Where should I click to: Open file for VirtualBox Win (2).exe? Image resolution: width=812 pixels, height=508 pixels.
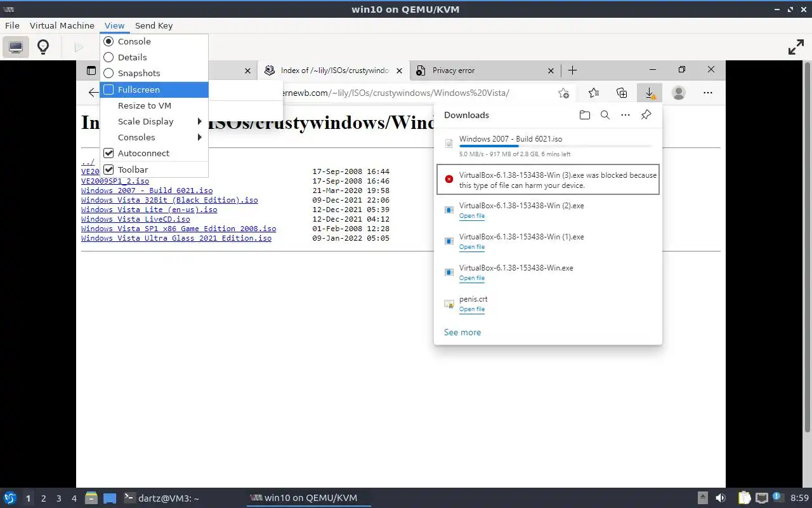pos(472,216)
